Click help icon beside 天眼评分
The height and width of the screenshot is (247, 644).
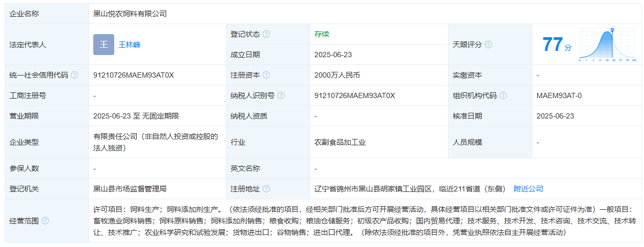[488, 45]
